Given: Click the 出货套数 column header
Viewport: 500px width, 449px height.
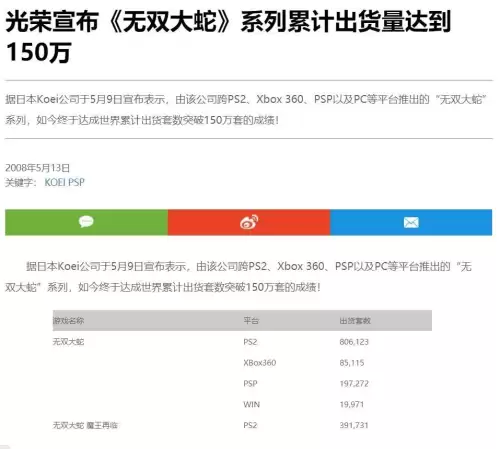Looking at the screenshot, I should pyautogui.click(x=355, y=321).
